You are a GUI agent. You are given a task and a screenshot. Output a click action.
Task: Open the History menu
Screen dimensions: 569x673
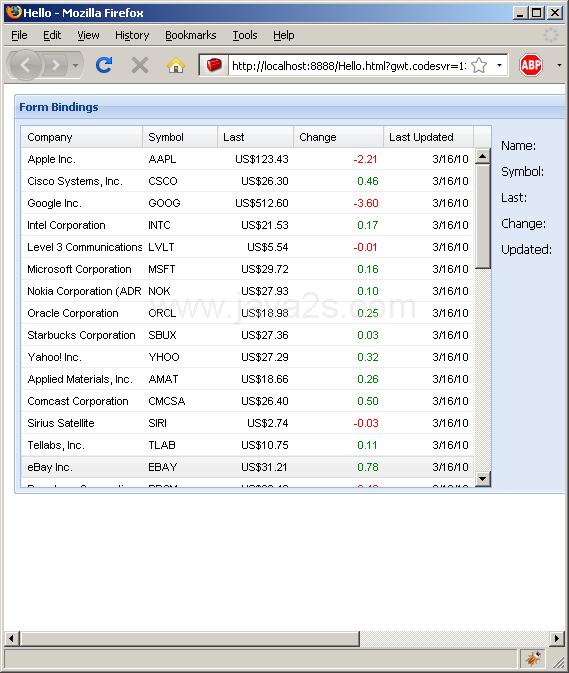(132, 35)
